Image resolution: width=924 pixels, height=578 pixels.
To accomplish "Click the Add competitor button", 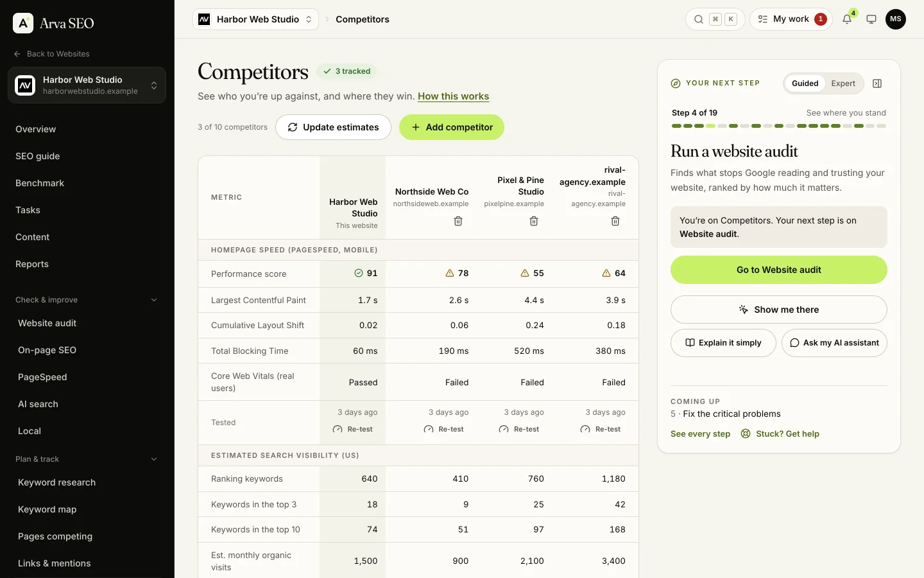I will [452, 127].
